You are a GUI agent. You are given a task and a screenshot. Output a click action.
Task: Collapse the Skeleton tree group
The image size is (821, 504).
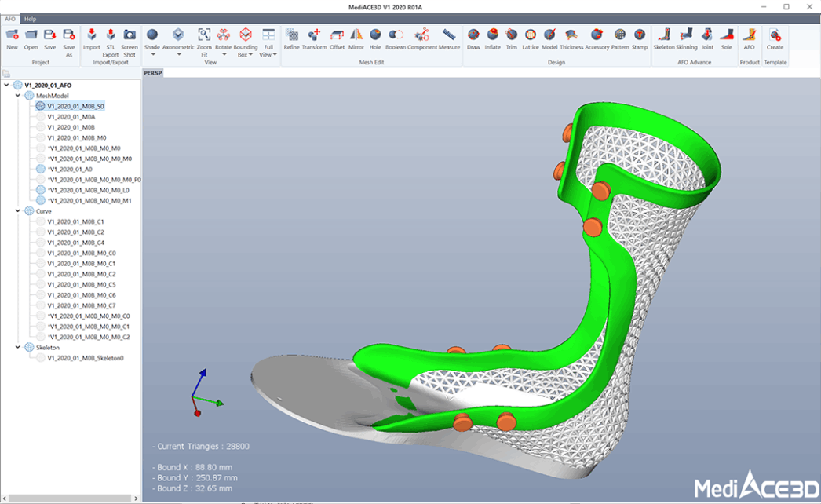click(18, 347)
